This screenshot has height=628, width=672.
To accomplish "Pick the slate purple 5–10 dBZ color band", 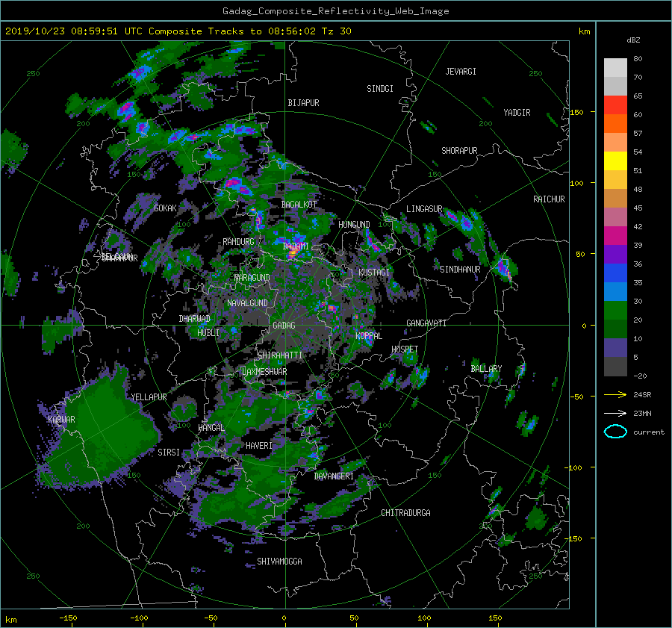I will 615,348.
